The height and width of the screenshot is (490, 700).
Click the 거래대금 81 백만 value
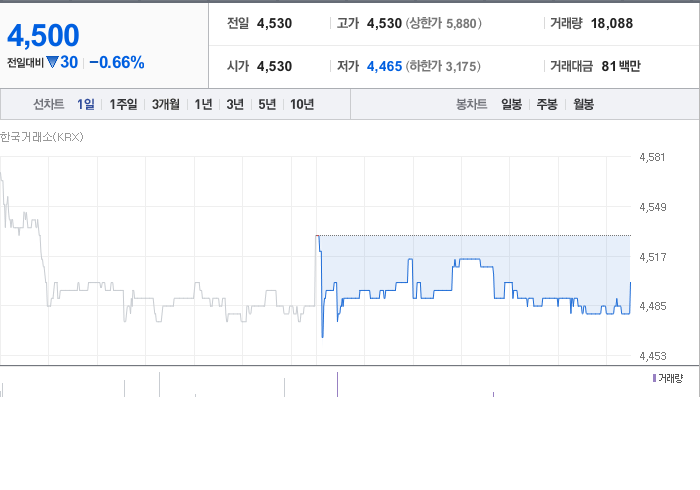621,66
